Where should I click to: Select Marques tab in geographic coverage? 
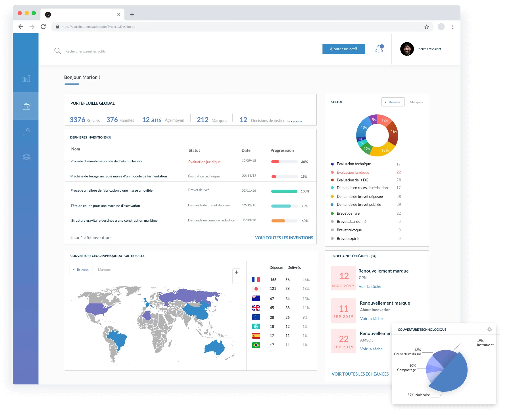coord(105,269)
